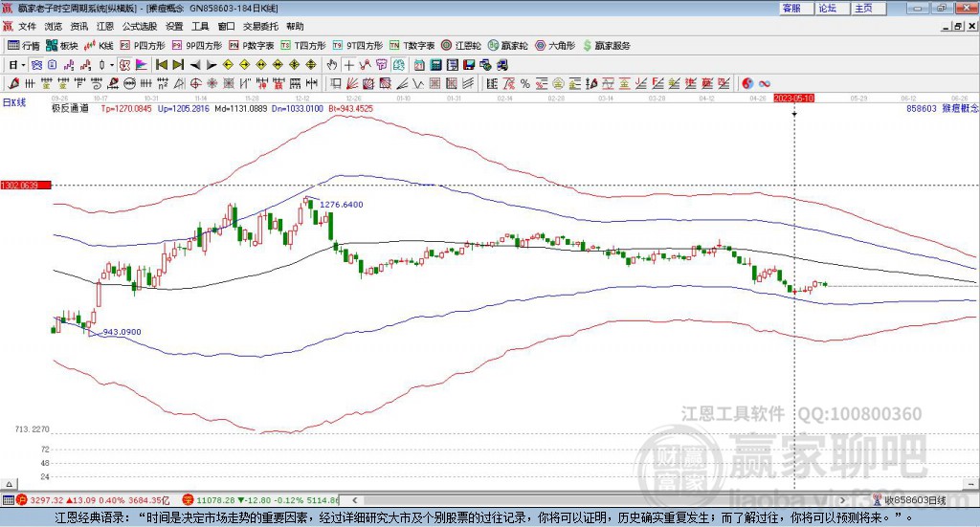The height and width of the screenshot is (527, 980).
Task: Click the 858603 stock code label
Action: (x=922, y=109)
